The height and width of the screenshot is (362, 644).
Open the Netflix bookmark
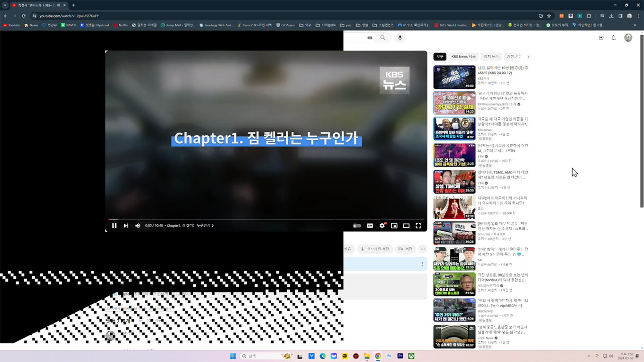click(x=121, y=25)
